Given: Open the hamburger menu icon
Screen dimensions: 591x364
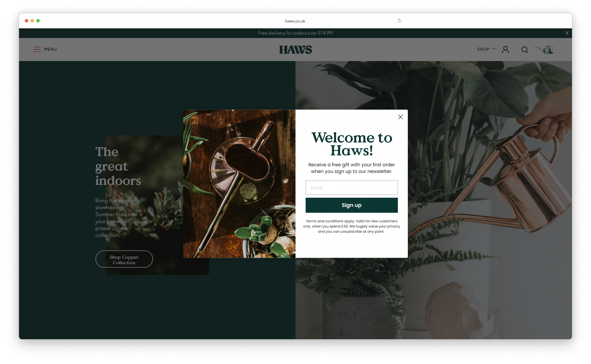Looking at the screenshot, I should pyautogui.click(x=37, y=50).
